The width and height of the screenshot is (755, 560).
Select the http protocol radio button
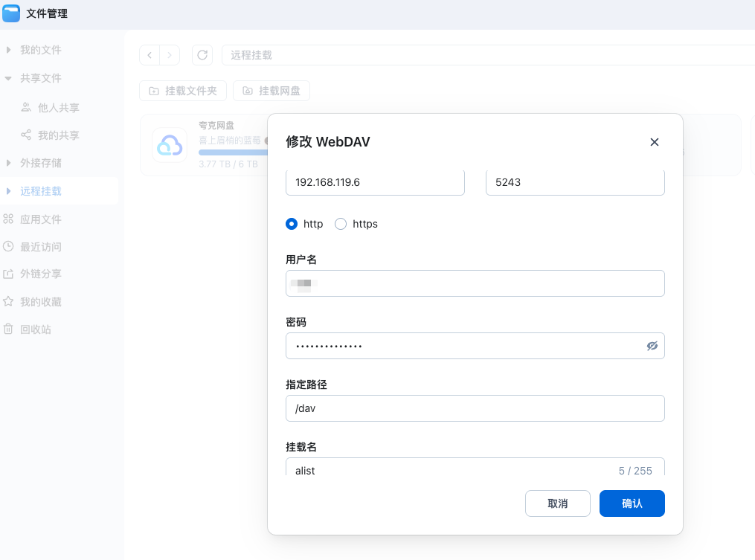tap(292, 224)
